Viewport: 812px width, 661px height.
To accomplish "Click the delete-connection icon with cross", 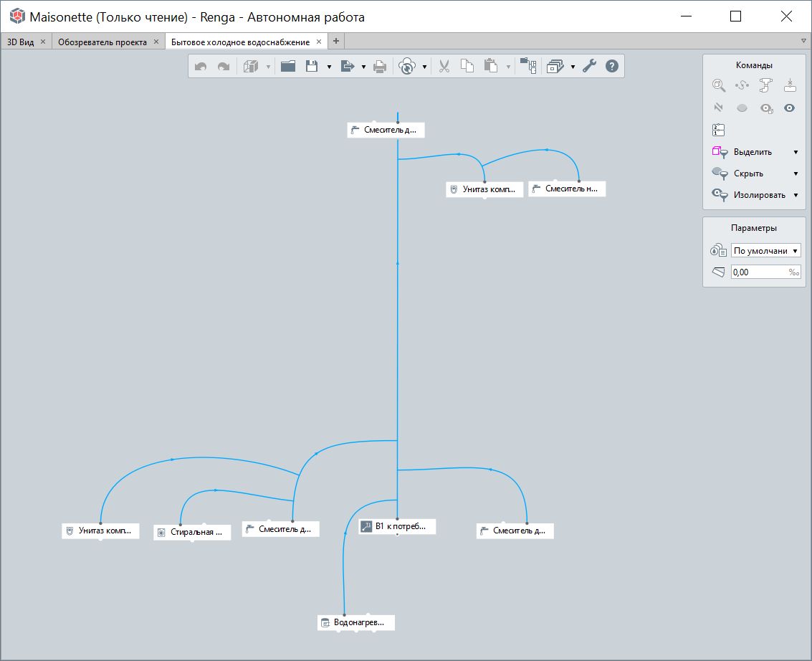I will [790, 85].
